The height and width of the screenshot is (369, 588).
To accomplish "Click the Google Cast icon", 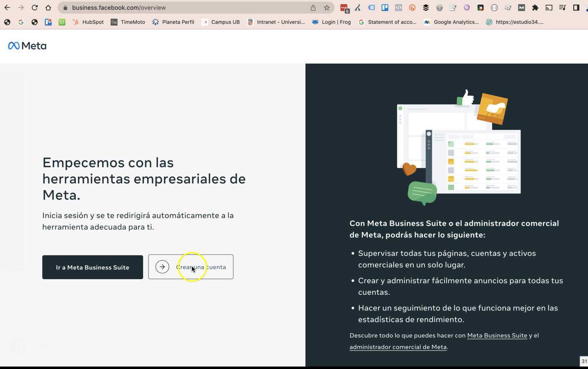I will point(548,7).
